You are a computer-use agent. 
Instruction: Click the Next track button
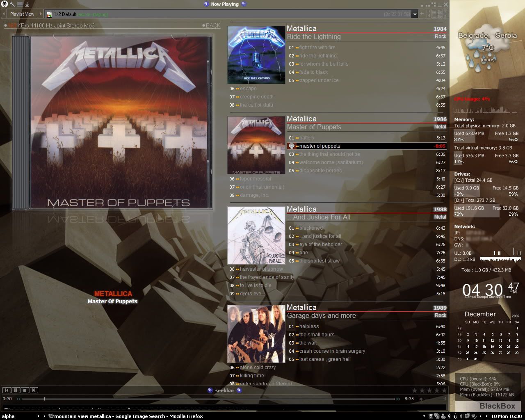coord(34,390)
